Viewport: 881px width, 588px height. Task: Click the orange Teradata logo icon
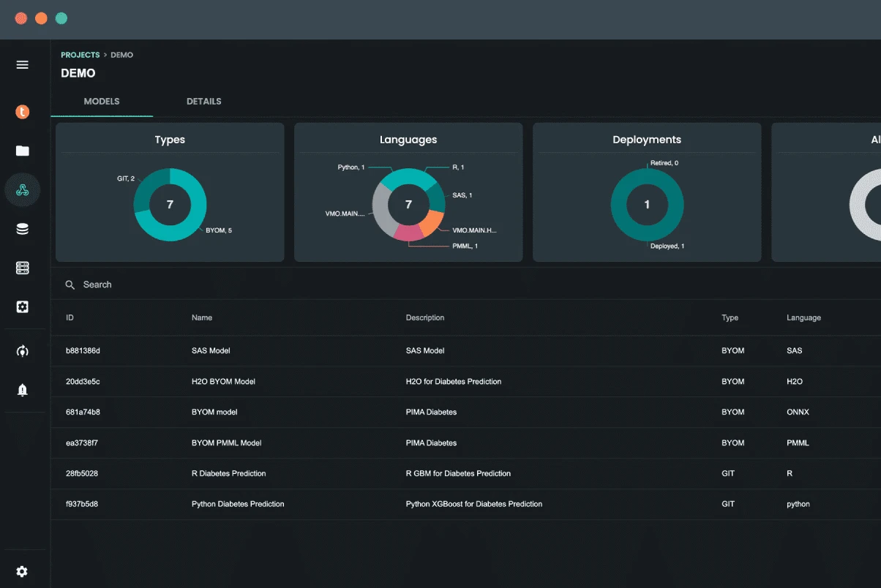click(x=23, y=112)
